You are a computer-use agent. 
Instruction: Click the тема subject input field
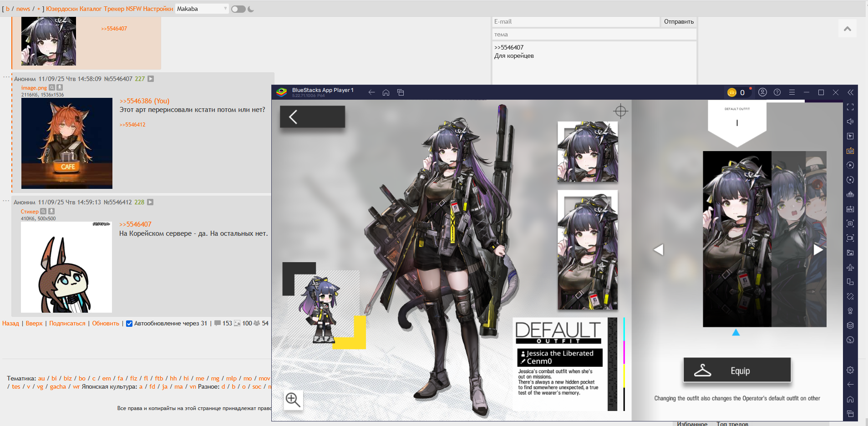pyautogui.click(x=594, y=34)
